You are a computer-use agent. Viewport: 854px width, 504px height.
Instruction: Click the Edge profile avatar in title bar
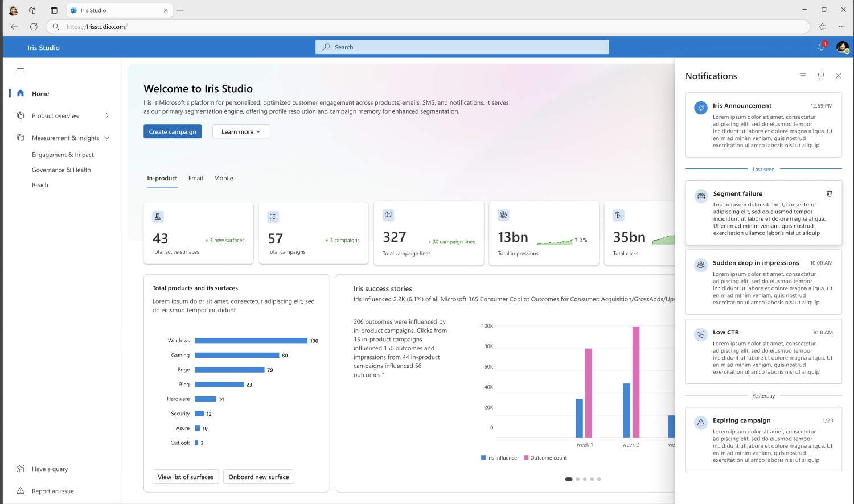coord(13,10)
